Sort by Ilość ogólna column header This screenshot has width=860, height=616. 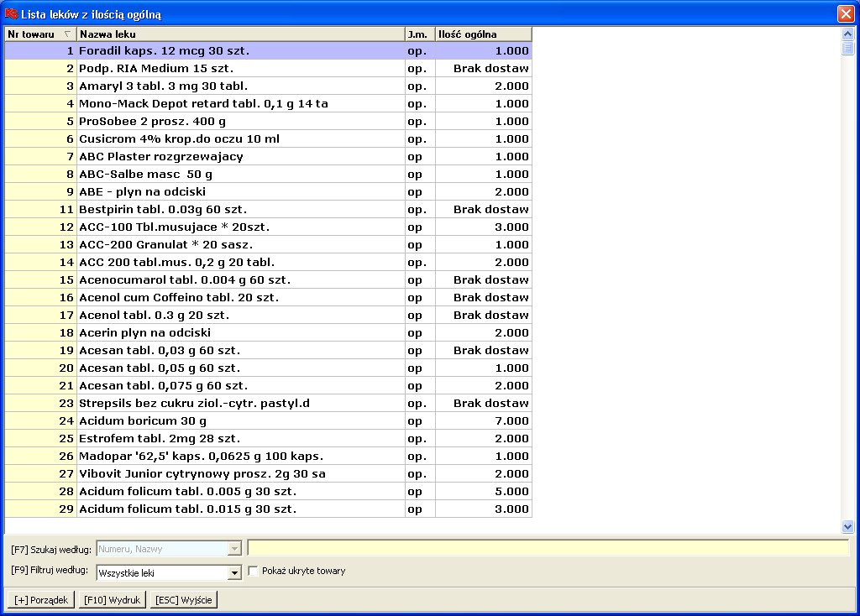pyautogui.click(x=483, y=34)
